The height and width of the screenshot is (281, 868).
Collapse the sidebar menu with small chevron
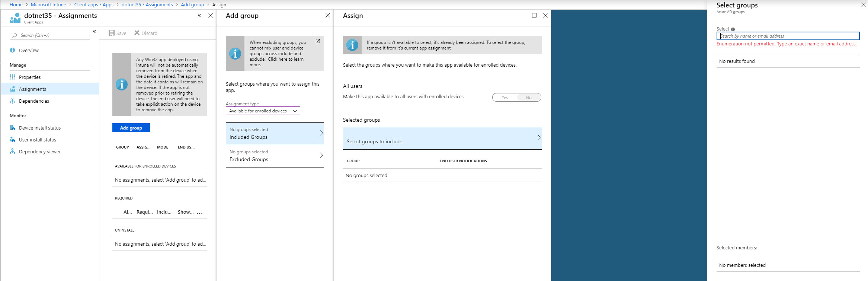95,31
